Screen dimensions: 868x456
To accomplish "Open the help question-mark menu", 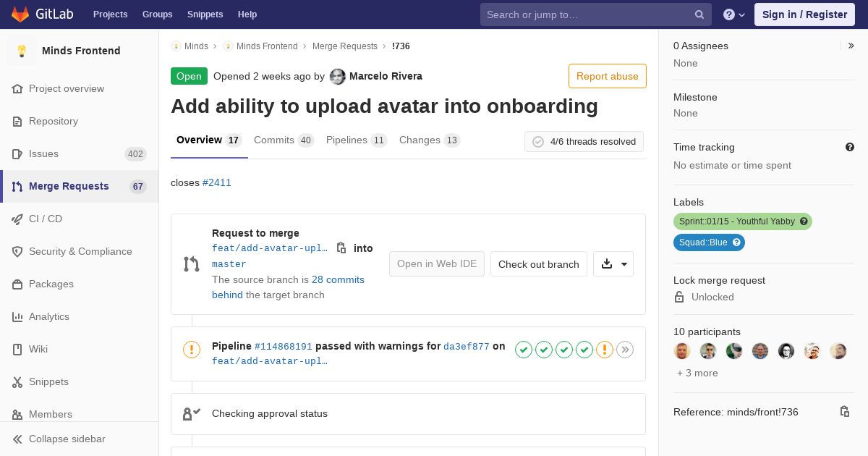I will click(734, 14).
